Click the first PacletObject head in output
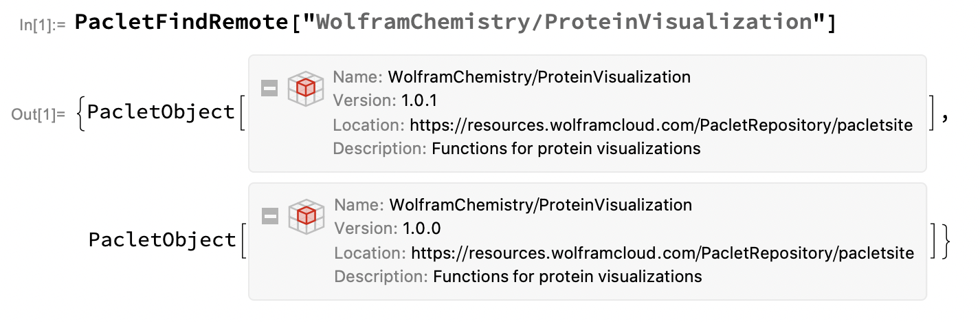 [x=162, y=111]
